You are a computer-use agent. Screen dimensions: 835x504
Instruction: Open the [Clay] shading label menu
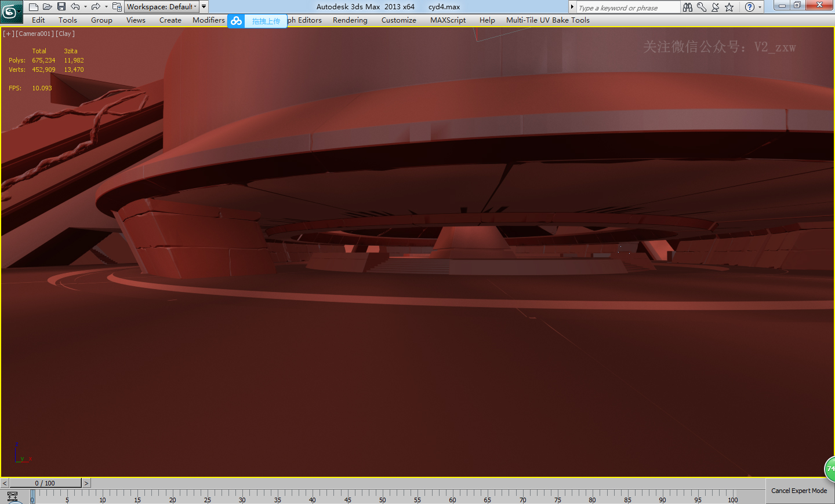click(66, 34)
